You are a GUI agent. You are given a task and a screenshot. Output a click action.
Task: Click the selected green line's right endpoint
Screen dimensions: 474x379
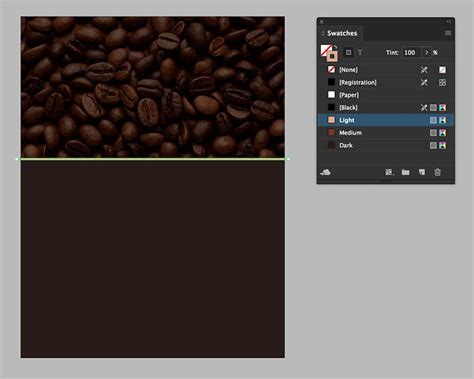[x=288, y=159]
